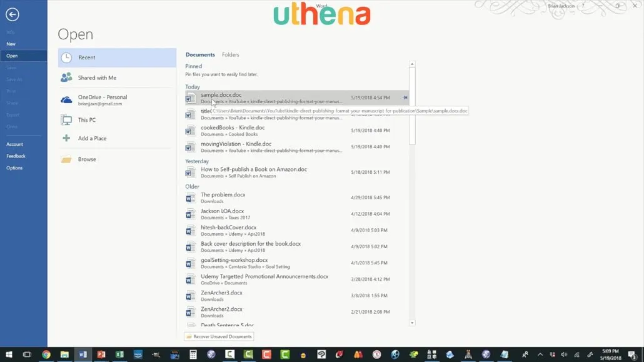Open Word Options

(x=23, y=168)
